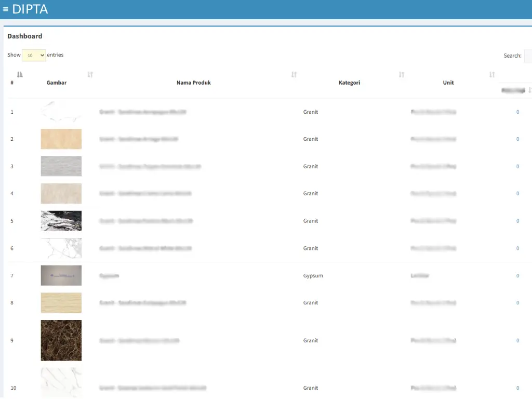Open the hamburger menu beside DIPTA
The width and height of the screenshot is (532, 399).
click(6, 9)
